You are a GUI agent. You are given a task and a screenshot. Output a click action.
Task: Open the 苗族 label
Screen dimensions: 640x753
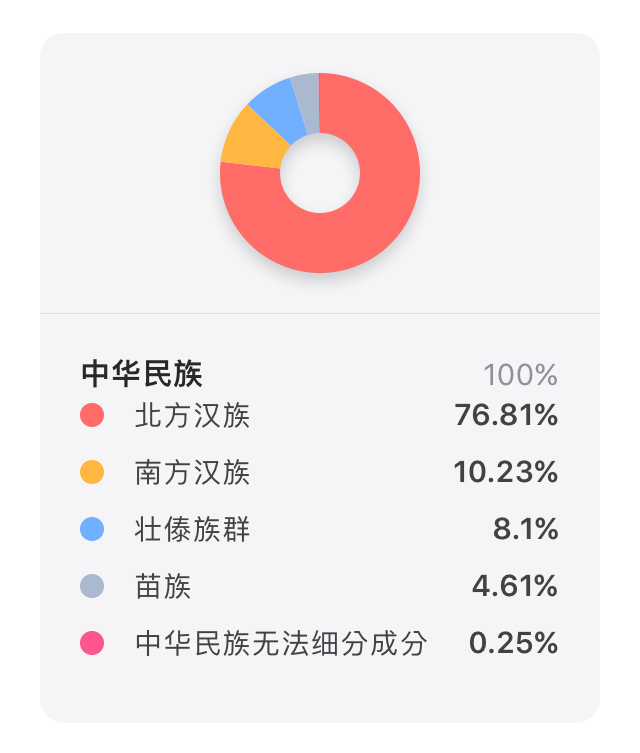(163, 586)
